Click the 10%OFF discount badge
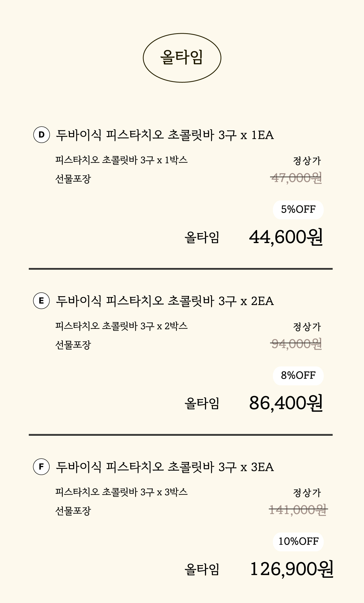 (298, 541)
